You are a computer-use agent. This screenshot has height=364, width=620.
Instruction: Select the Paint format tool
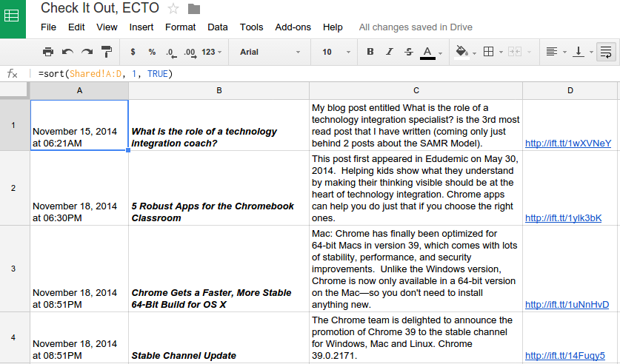pyautogui.click(x=107, y=52)
